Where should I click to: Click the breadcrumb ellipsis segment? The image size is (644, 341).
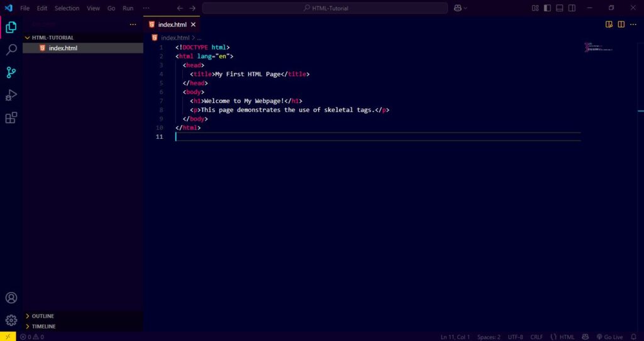click(199, 38)
